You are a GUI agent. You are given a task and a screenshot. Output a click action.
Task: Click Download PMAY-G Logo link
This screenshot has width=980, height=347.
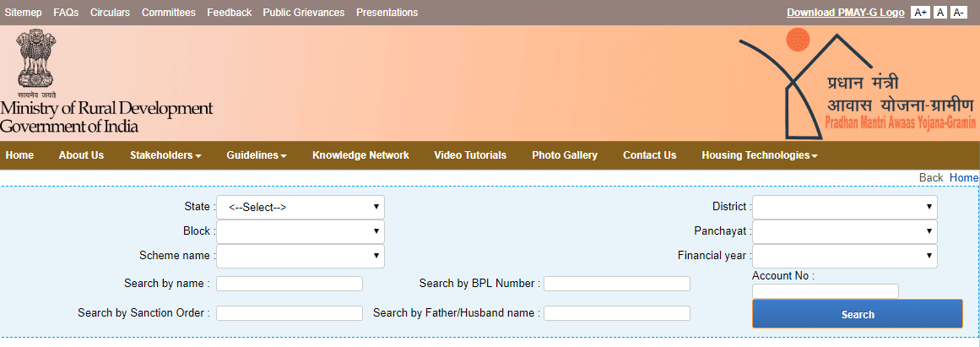[846, 13]
